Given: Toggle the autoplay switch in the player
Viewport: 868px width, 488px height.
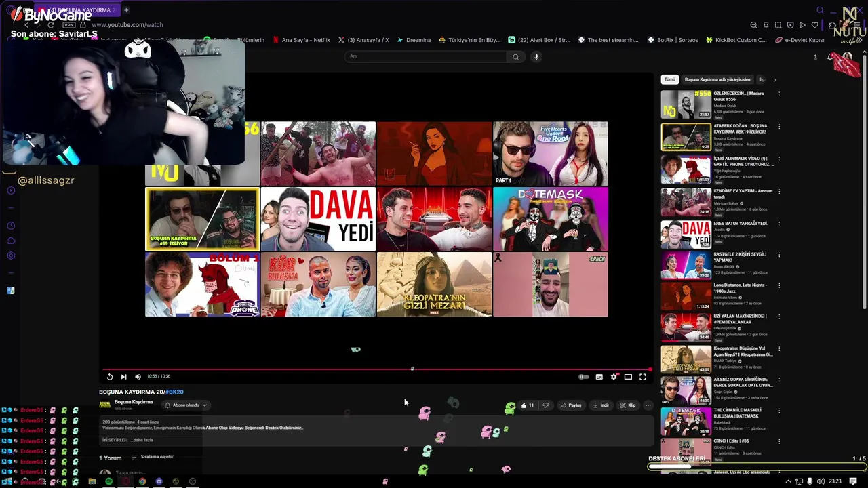Looking at the screenshot, I should (x=583, y=377).
